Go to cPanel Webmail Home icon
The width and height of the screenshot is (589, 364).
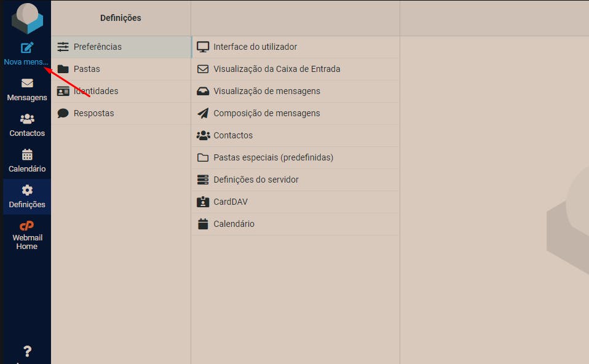(26, 226)
